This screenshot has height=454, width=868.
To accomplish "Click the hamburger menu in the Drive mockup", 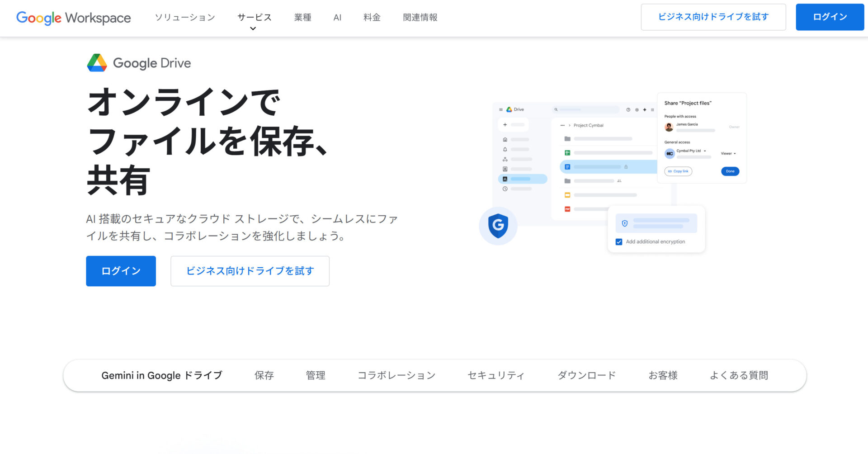I will 501,109.
